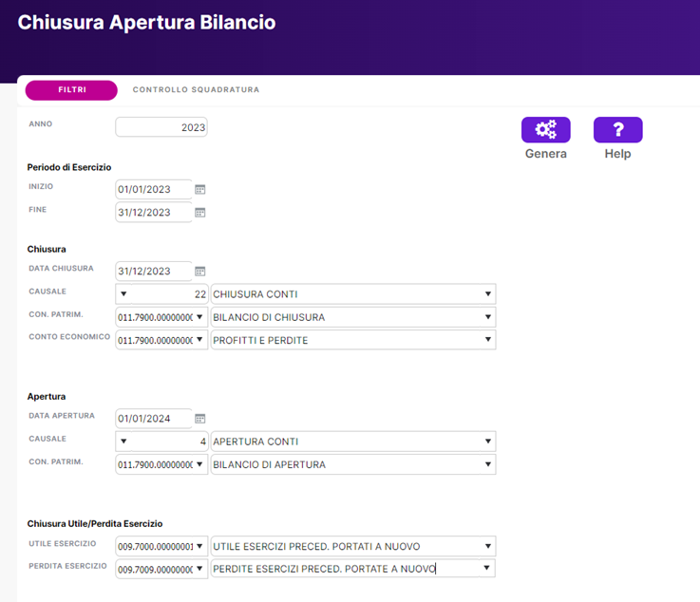
Task: Open calendar picker for Inizio date
Action: 200,190
